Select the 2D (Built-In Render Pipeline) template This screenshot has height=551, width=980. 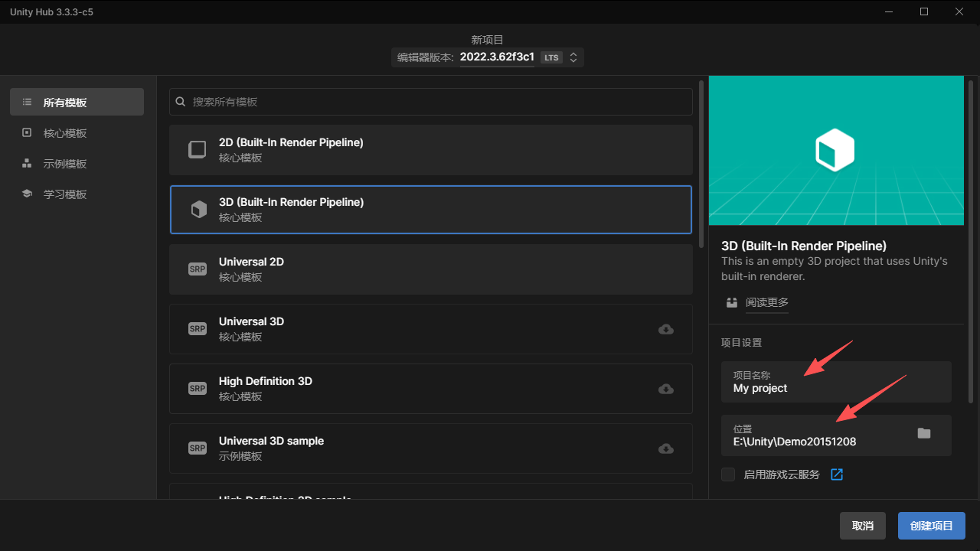[x=431, y=150]
